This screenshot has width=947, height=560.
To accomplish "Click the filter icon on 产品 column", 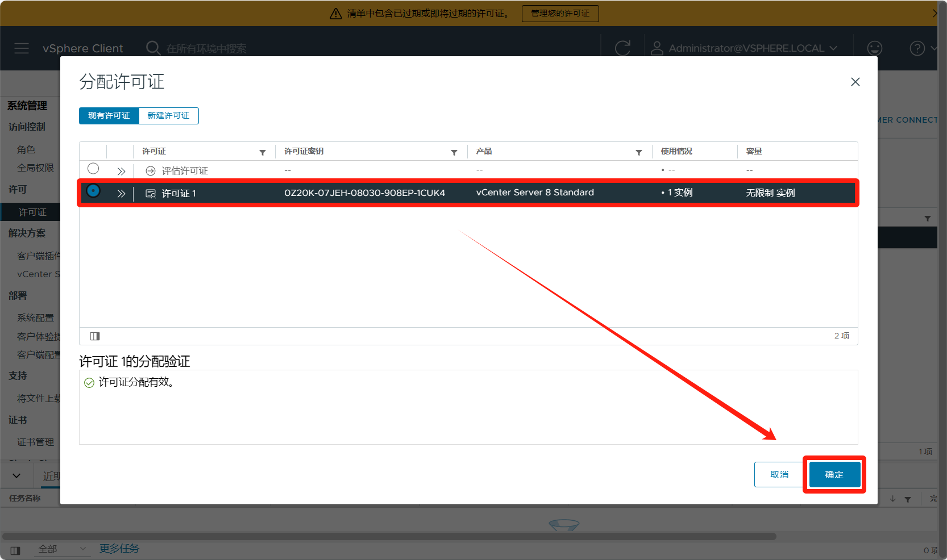I will [x=639, y=152].
